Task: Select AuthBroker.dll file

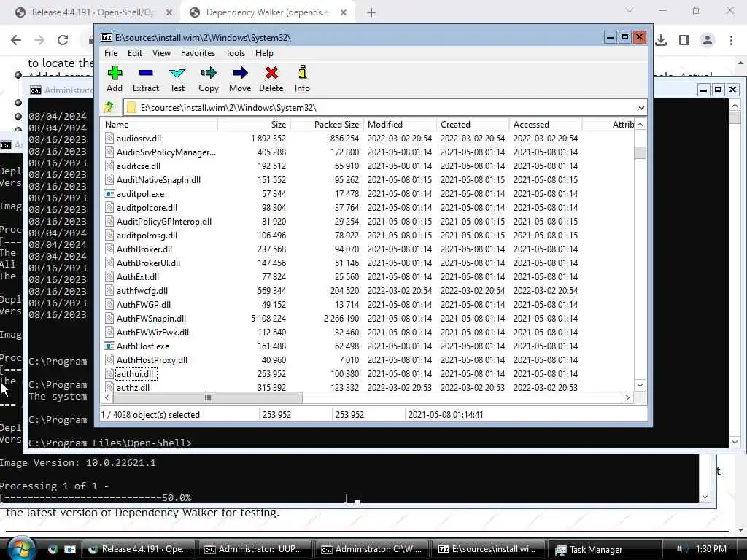Action: click(144, 249)
